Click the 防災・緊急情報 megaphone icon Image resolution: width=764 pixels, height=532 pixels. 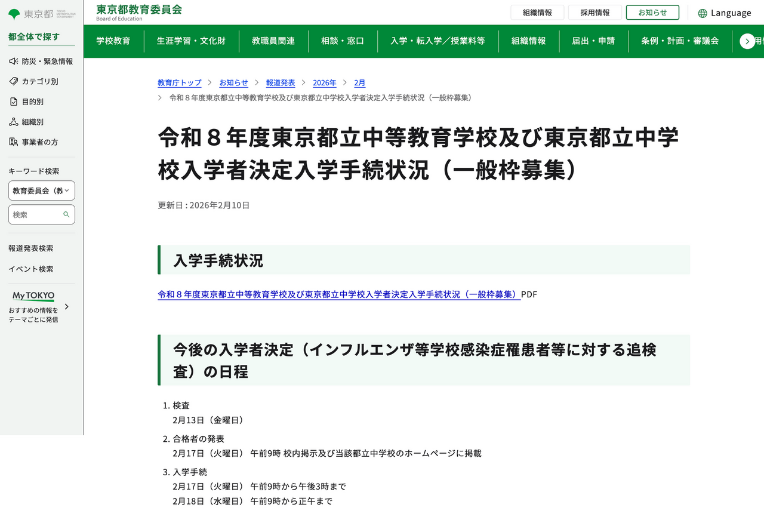tap(12, 60)
